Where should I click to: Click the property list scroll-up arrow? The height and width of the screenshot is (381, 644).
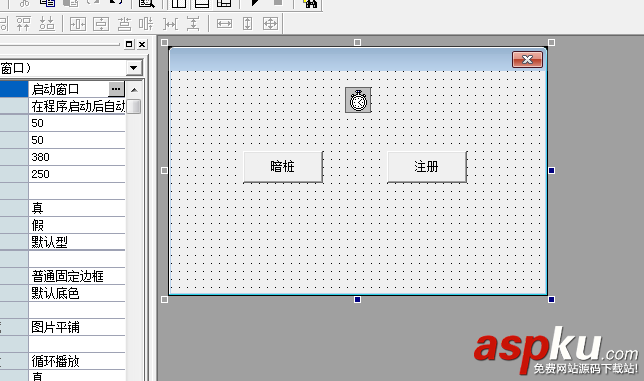point(134,90)
